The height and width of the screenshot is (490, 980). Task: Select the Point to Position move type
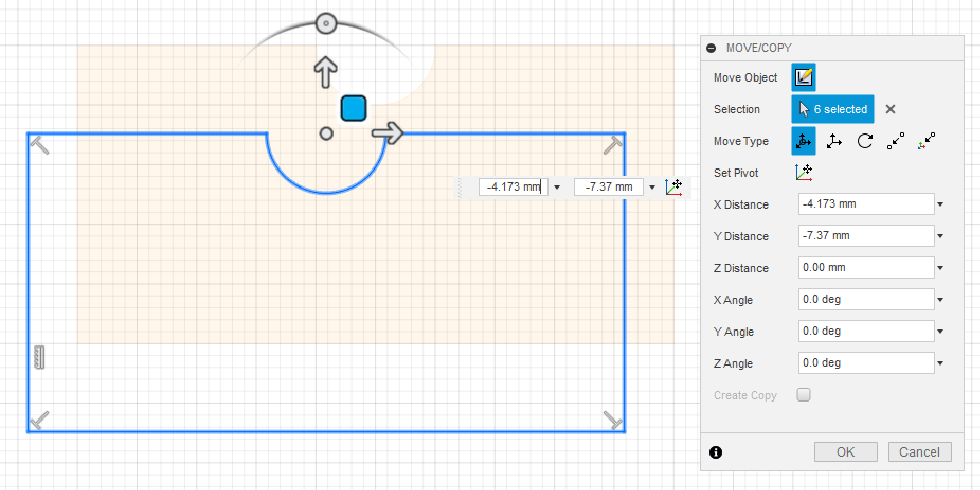point(926,141)
